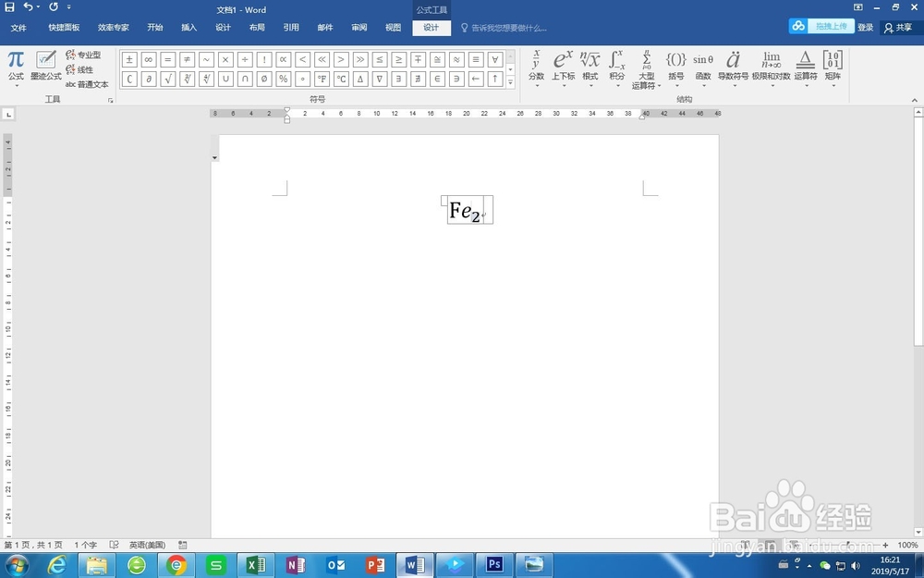This screenshot has height=578, width=924.
Task: Insert the approximately-equal ≈ symbol
Action: [456, 59]
